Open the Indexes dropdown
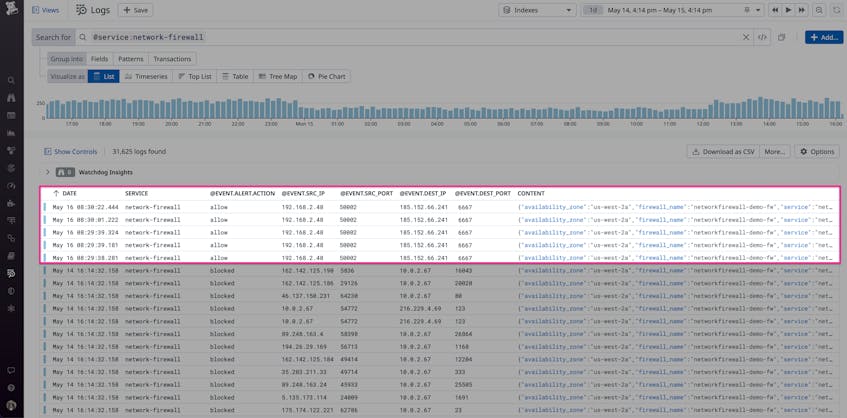 pos(537,10)
